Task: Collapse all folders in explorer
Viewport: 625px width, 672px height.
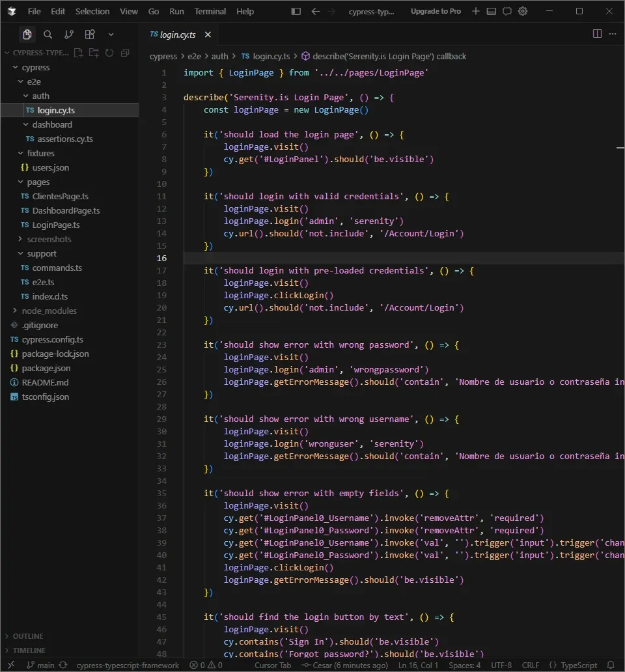Action: (x=125, y=53)
